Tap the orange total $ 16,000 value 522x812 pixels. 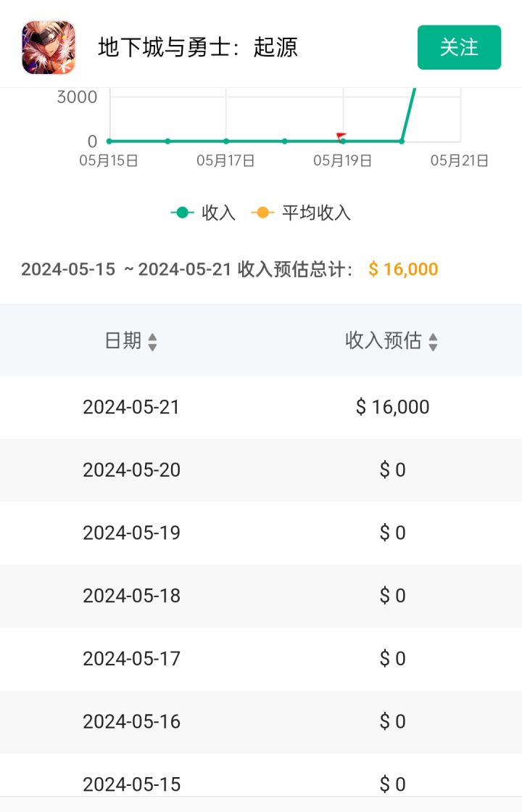[403, 270]
